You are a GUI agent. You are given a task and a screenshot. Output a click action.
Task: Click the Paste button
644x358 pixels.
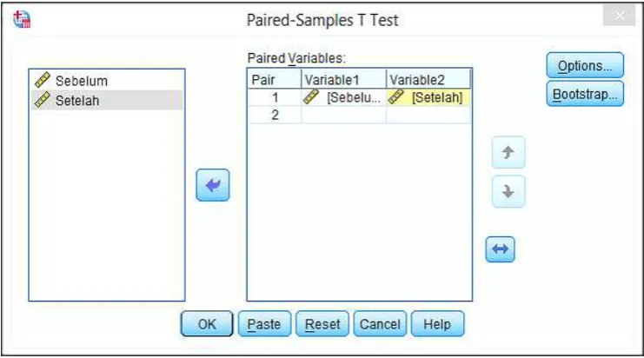click(264, 324)
